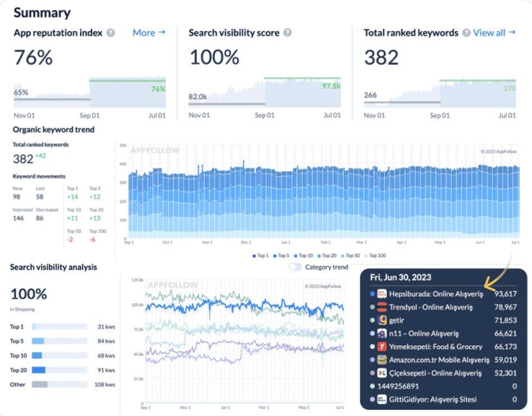Click the Improved keywords count 146

tap(19, 218)
